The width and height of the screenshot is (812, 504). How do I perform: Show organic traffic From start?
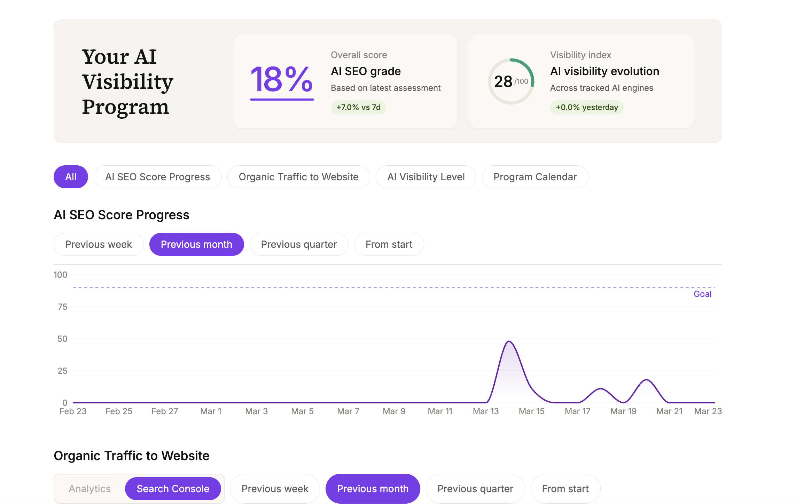[565, 488]
